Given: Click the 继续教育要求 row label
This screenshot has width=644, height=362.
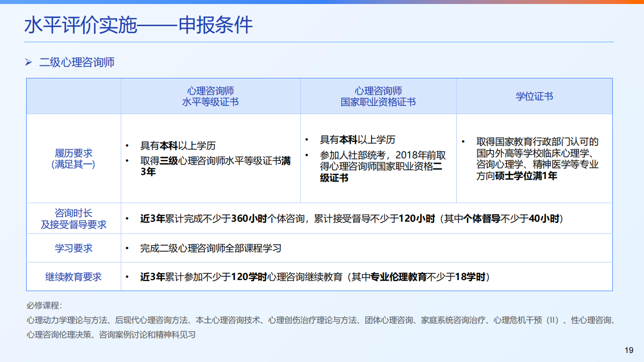Looking at the screenshot, I should tap(73, 277).
